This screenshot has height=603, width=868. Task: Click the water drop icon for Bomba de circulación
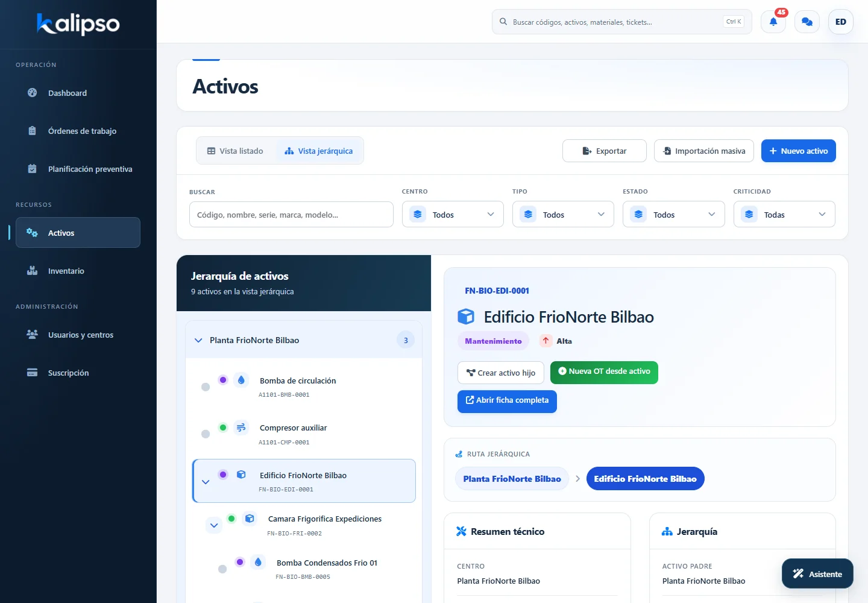pos(241,380)
